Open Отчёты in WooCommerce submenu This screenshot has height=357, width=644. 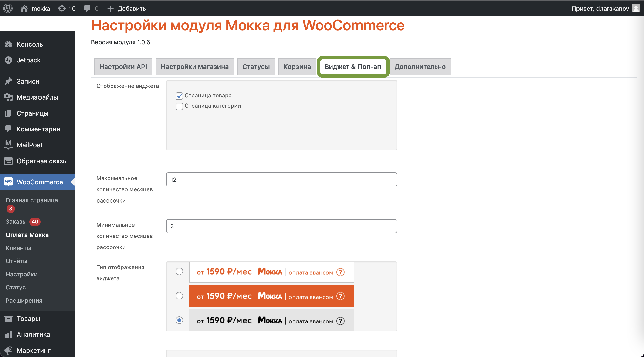coord(17,261)
